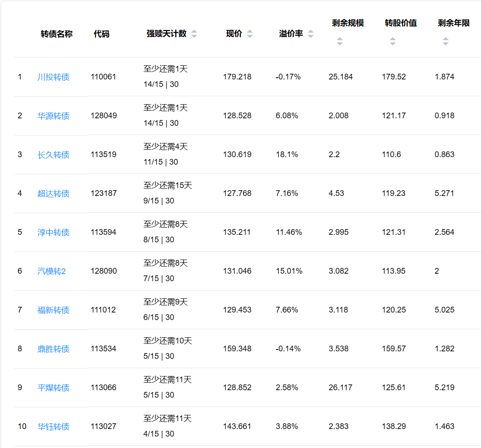Open the 平煤转债 bond link
Image resolution: width=481 pixels, height=448 pixels.
coord(53,388)
